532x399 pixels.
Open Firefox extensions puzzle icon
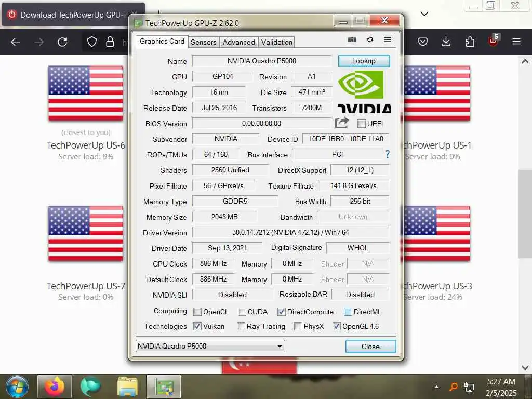tap(470, 42)
